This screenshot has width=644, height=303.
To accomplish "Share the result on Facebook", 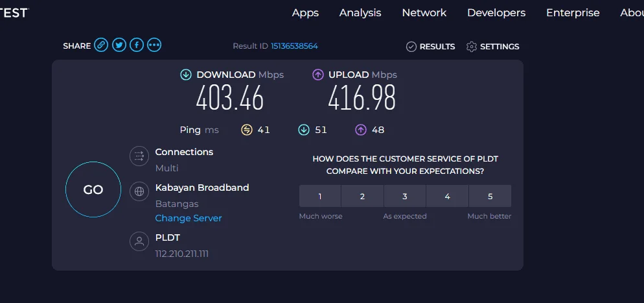I will 136,45.
